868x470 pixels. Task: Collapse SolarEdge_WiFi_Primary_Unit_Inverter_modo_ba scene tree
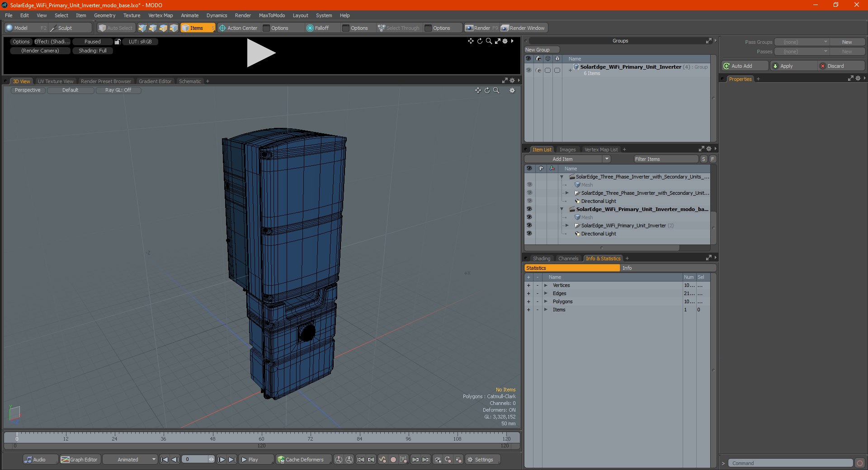click(562, 209)
